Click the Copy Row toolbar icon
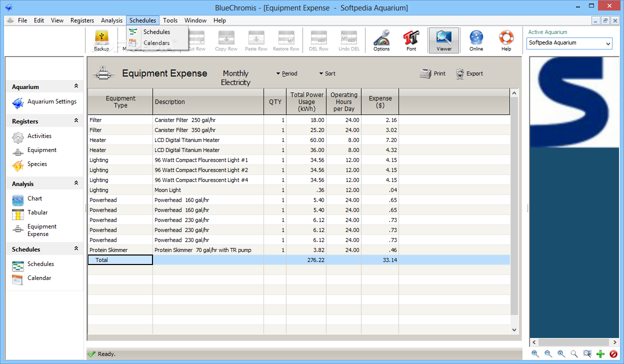The image size is (624, 364). coord(226,40)
